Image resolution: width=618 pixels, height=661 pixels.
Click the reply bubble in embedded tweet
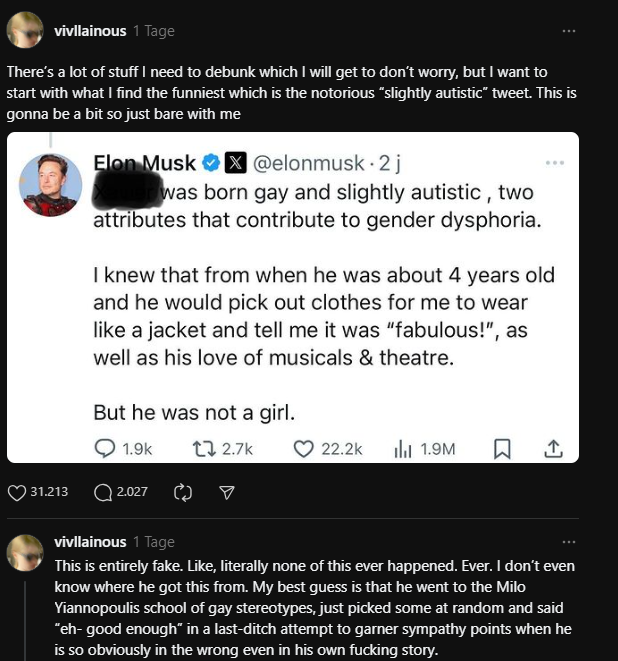tap(105, 449)
